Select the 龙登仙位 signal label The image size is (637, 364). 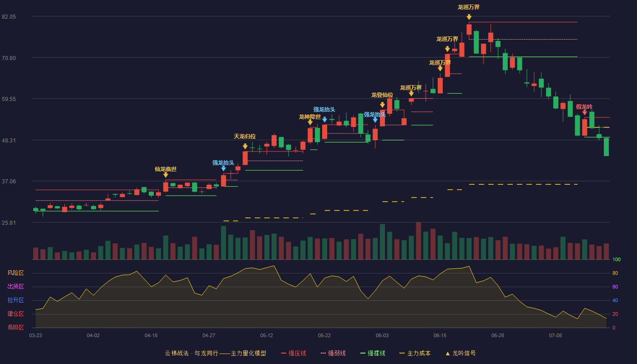pyautogui.click(x=382, y=95)
